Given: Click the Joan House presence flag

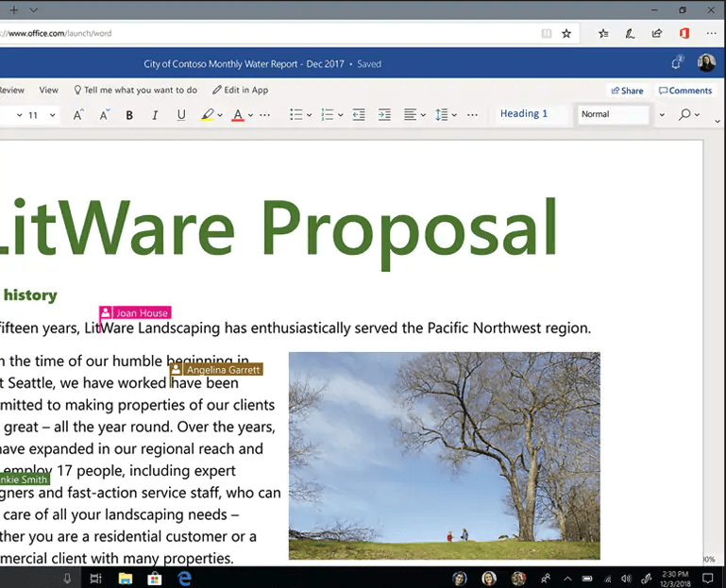Looking at the screenshot, I should [x=135, y=312].
